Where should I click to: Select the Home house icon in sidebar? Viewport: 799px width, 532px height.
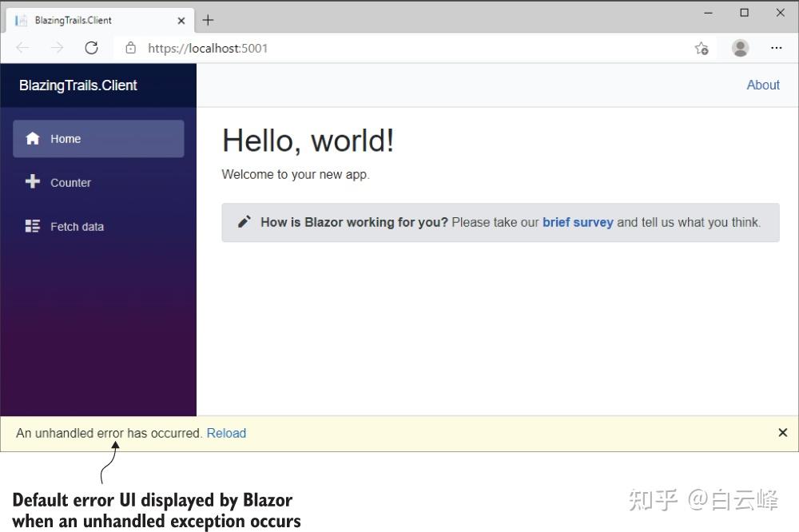(33, 138)
